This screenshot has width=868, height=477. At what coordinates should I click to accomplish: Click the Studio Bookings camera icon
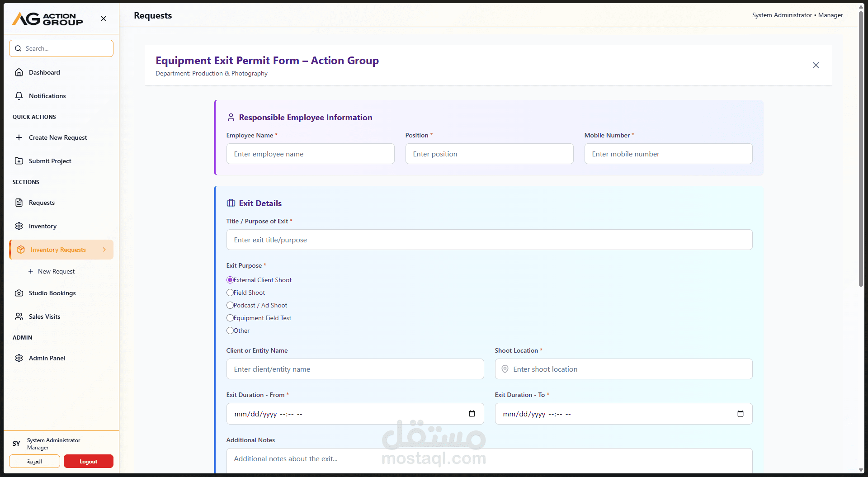tap(19, 293)
